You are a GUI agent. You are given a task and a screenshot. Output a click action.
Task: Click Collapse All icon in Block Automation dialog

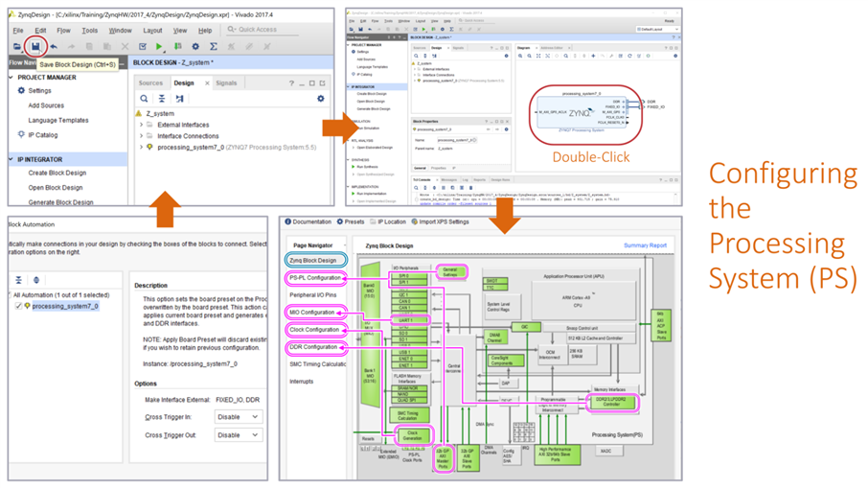click(19, 280)
